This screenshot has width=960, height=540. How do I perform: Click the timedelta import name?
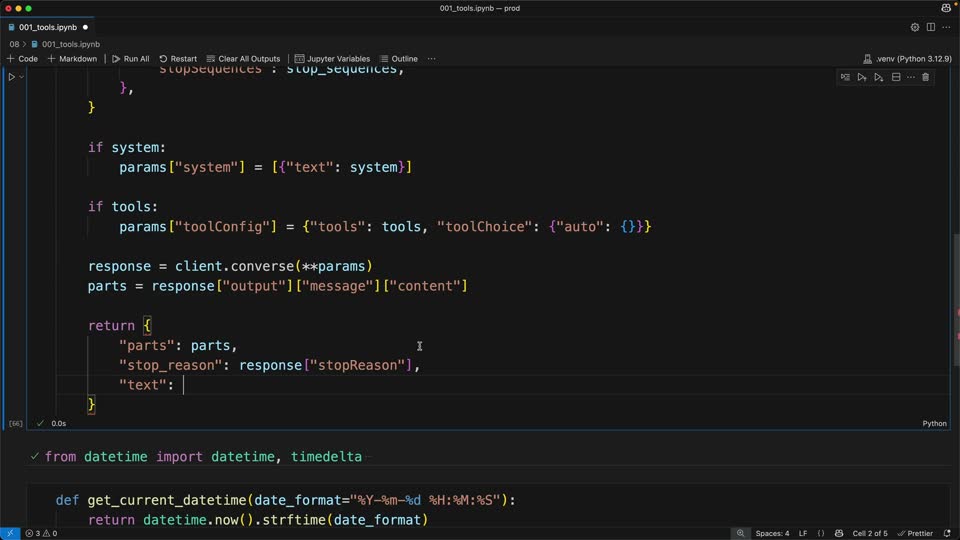(x=326, y=457)
